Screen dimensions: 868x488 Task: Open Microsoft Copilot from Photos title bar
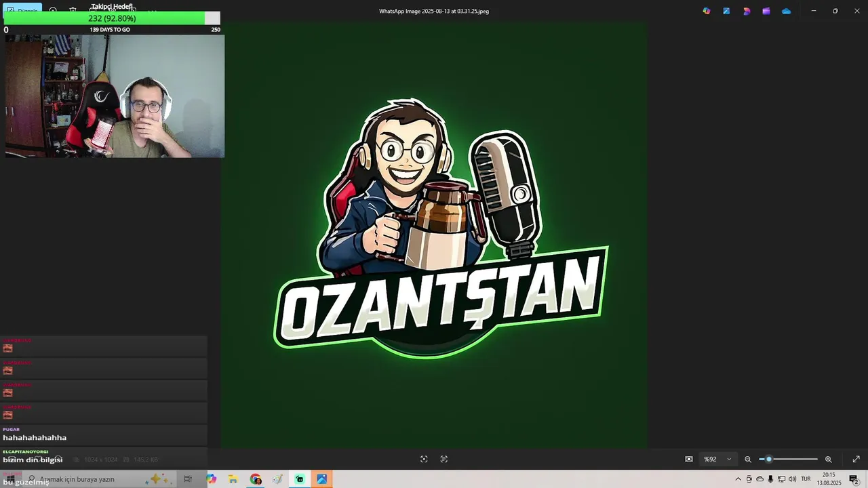pos(707,11)
